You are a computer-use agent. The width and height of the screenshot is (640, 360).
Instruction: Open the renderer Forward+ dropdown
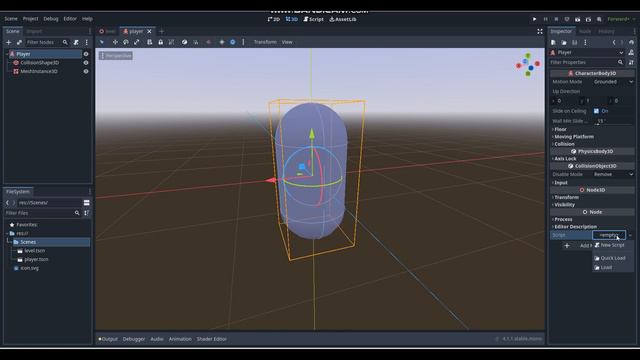pos(621,19)
